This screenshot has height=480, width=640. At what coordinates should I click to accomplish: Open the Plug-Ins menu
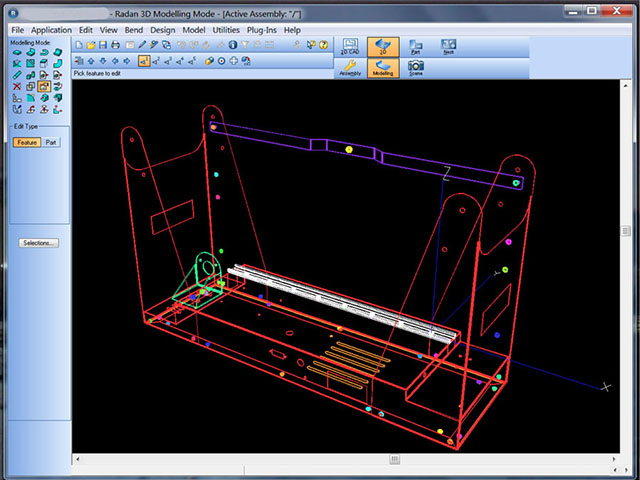coord(261,30)
